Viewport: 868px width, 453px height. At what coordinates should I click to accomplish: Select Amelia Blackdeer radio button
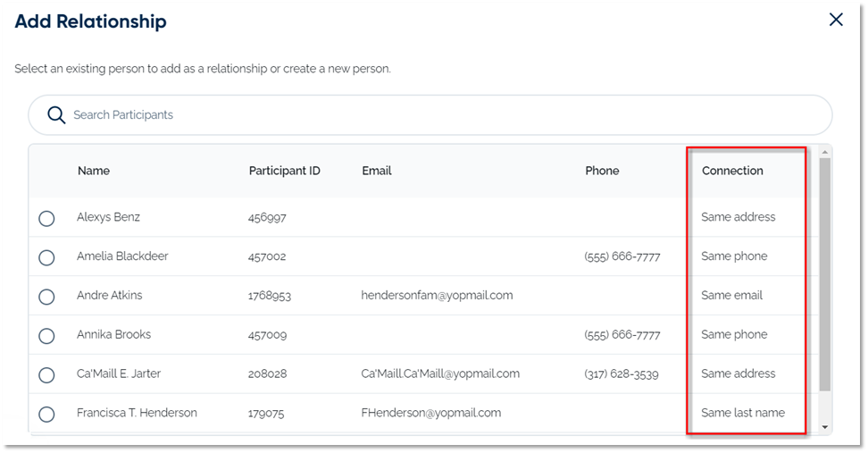[x=46, y=257]
